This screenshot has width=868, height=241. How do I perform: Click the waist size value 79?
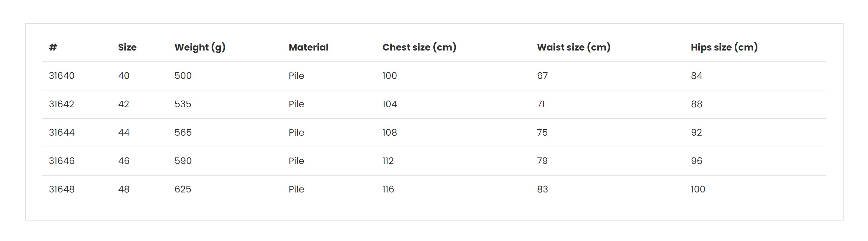pos(542,161)
